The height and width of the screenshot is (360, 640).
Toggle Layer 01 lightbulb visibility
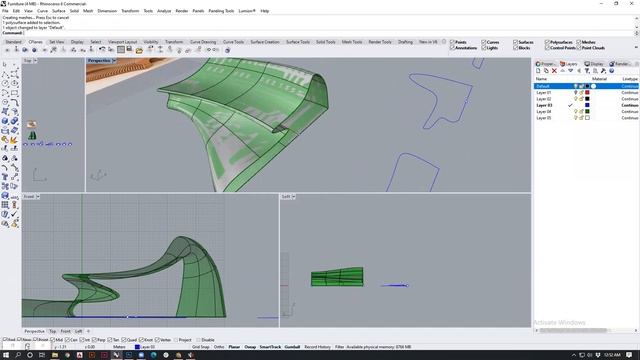coord(576,93)
